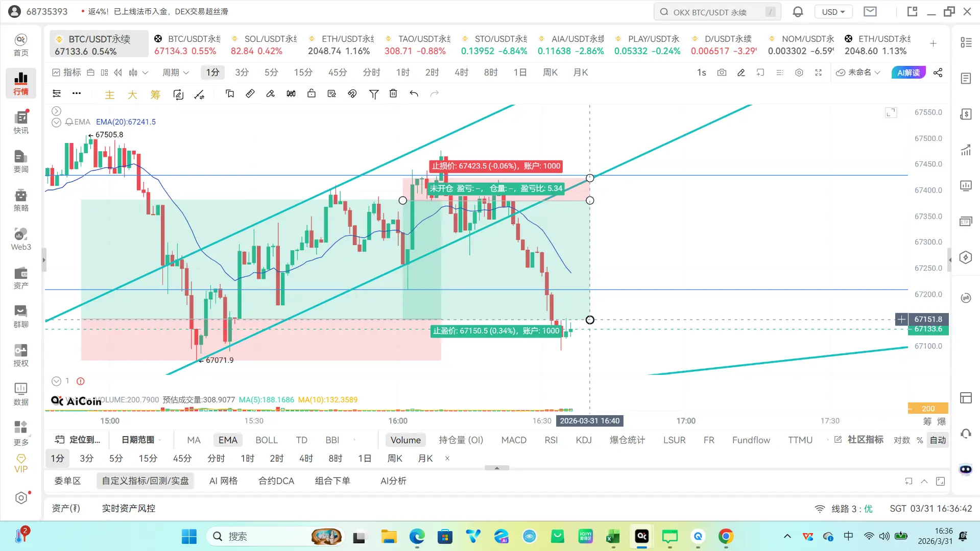
Task: Click the pencil draw icon in top toolbar
Action: pos(741,73)
